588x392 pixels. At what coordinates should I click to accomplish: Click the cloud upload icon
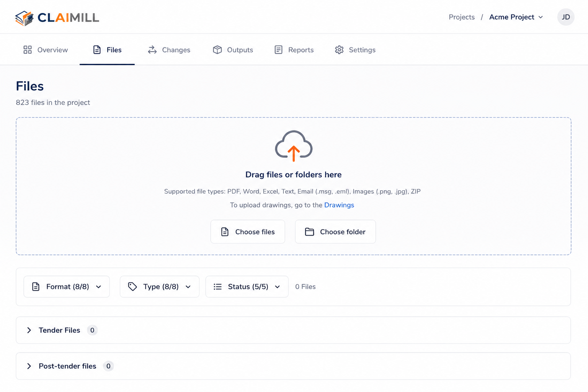pyautogui.click(x=294, y=146)
